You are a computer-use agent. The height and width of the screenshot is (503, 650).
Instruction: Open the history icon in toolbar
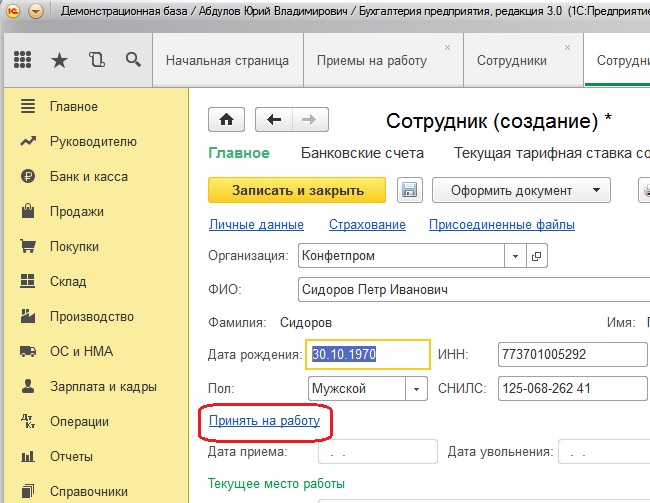coord(96,61)
